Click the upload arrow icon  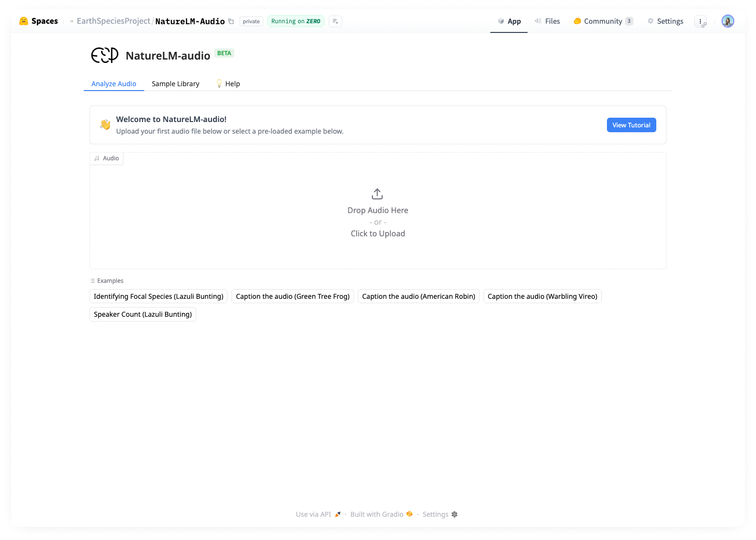point(377,194)
